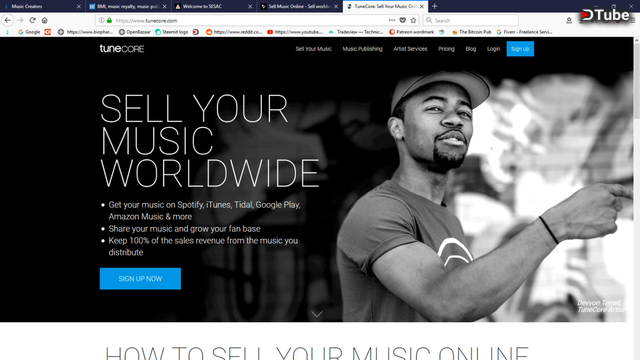Image resolution: width=640 pixels, height=360 pixels.
Task: Close the Sell Music Online tab
Action: [x=336, y=7]
